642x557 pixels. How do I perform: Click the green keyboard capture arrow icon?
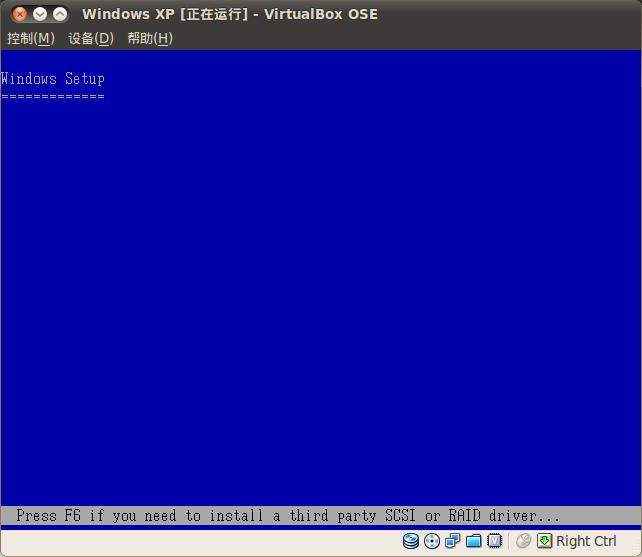[x=544, y=541]
